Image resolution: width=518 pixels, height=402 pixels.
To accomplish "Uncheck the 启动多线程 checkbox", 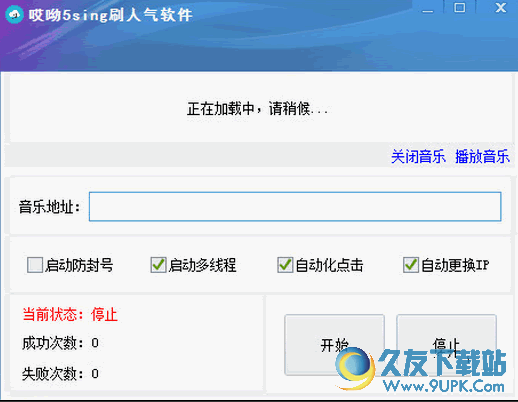I will pos(158,265).
